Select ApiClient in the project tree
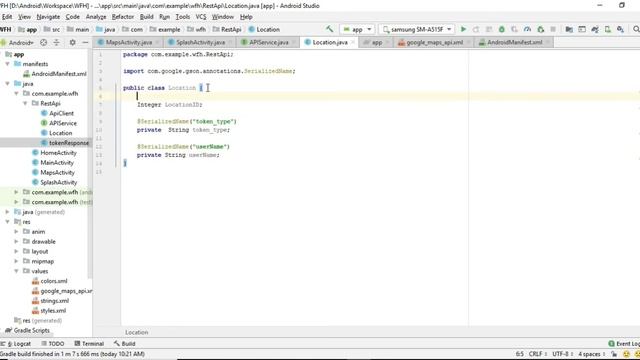 (61, 113)
